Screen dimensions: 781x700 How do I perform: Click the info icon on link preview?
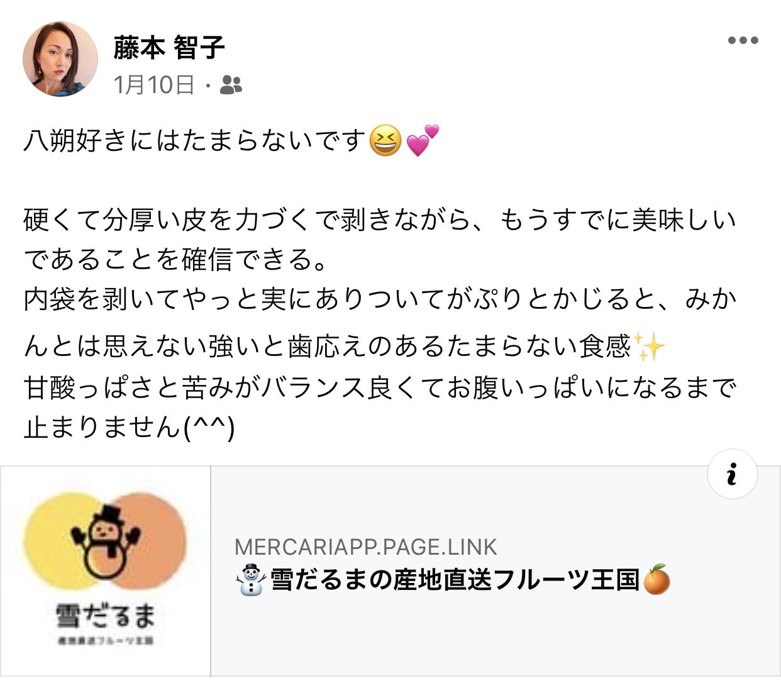pyautogui.click(x=732, y=474)
